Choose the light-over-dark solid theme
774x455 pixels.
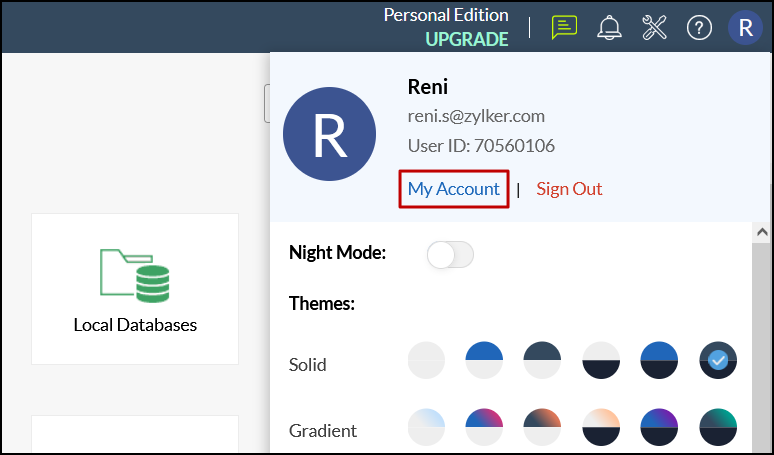point(602,360)
